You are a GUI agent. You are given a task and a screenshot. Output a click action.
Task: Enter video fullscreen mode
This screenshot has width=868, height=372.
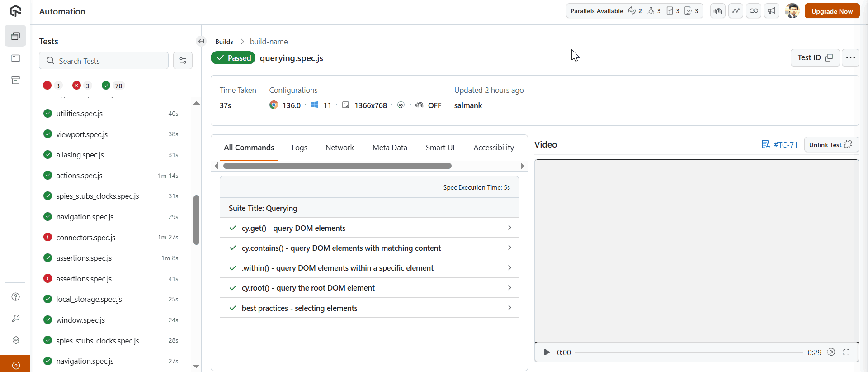point(846,353)
